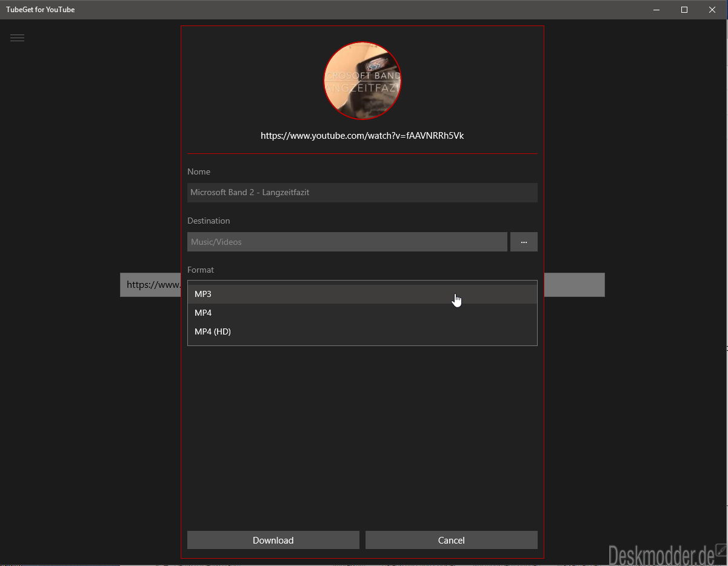Click the Destination Music/Videos field

tap(347, 242)
